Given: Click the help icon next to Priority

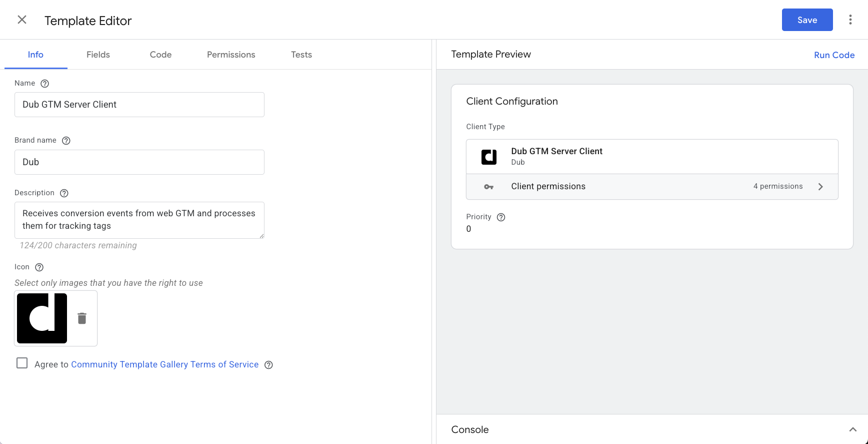Looking at the screenshot, I should tap(501, 217).
